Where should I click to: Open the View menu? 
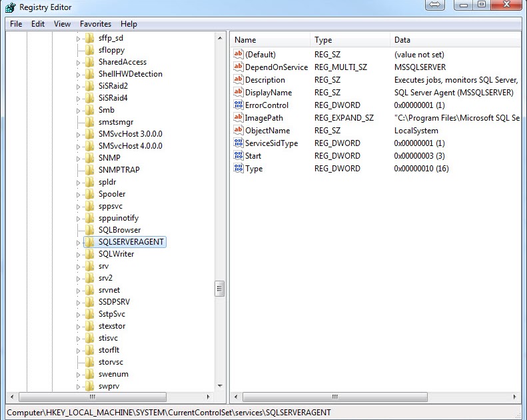point(62,24)
